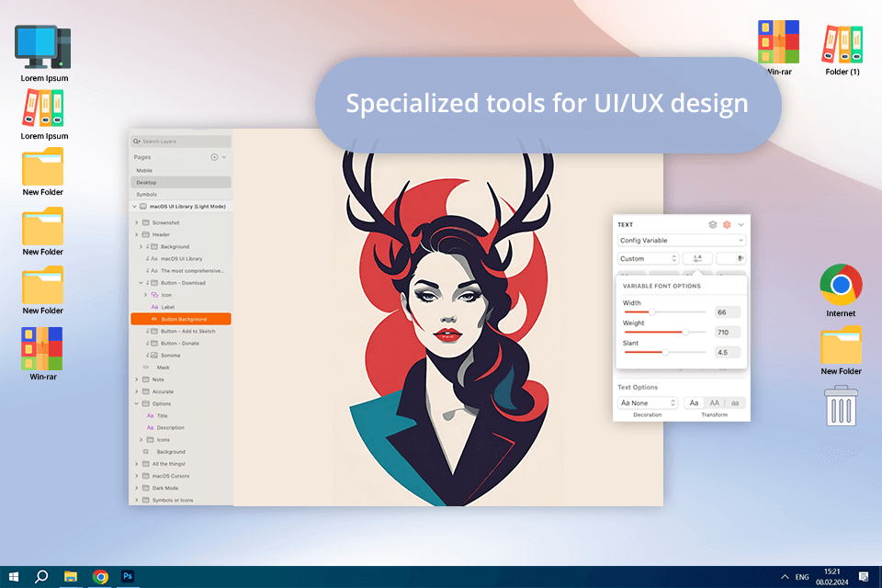Screen dimensions: 882x588
Task: Click the Weight slider track
Action: pos(665,332)
